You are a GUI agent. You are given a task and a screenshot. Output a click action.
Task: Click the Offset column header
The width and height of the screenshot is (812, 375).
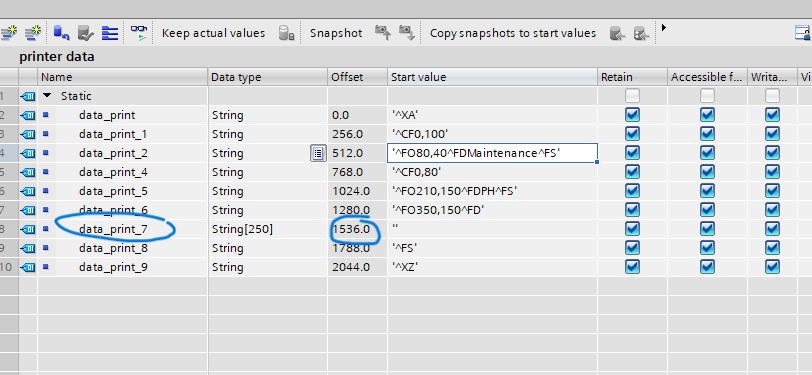(357, 77)
